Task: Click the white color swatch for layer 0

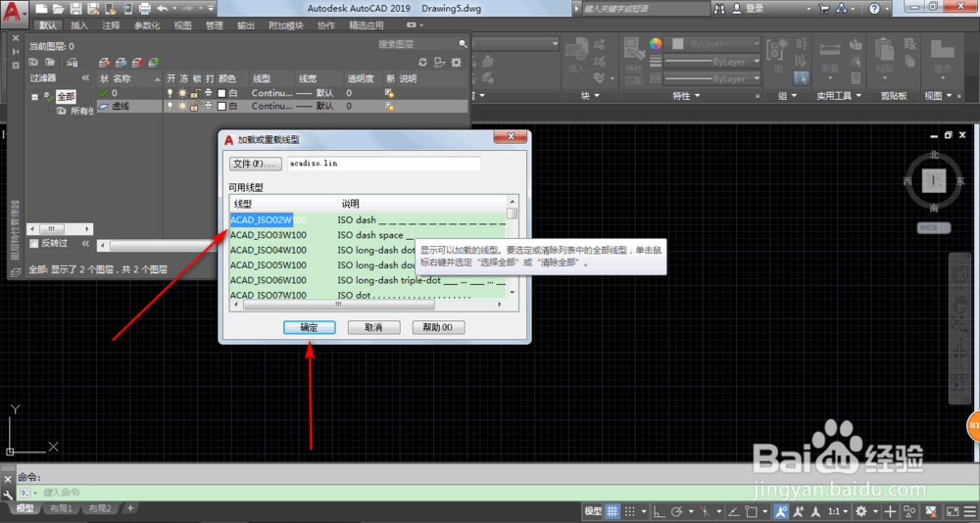Action: 221,92
